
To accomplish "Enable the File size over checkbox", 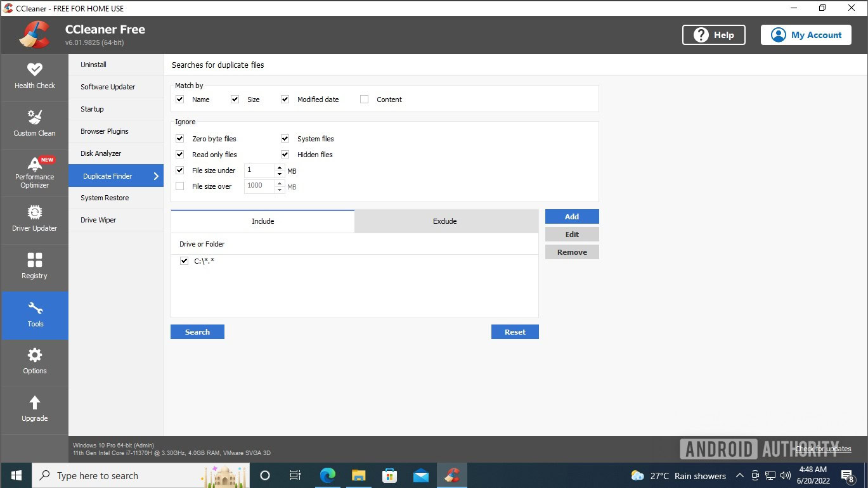I will click(x=179, y=186).
